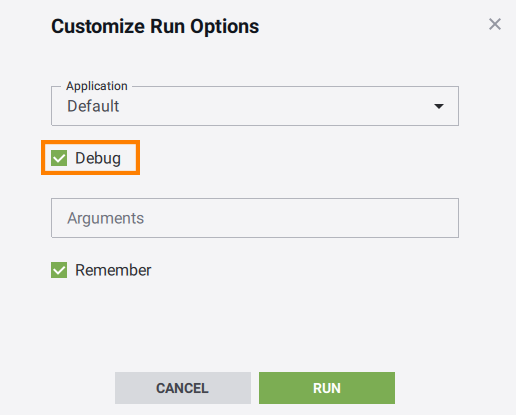
Task: Disable the Debug checkbox
Action: (59, 158)
